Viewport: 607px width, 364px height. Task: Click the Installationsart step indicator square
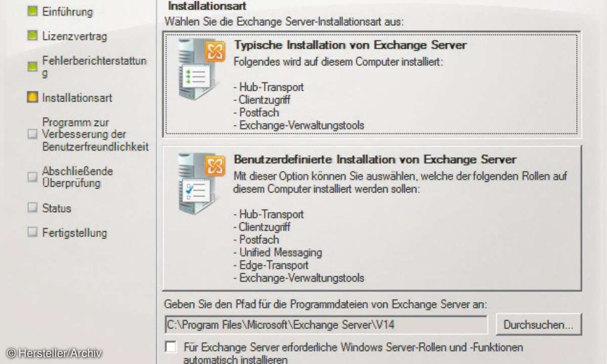tap(32, 98)
